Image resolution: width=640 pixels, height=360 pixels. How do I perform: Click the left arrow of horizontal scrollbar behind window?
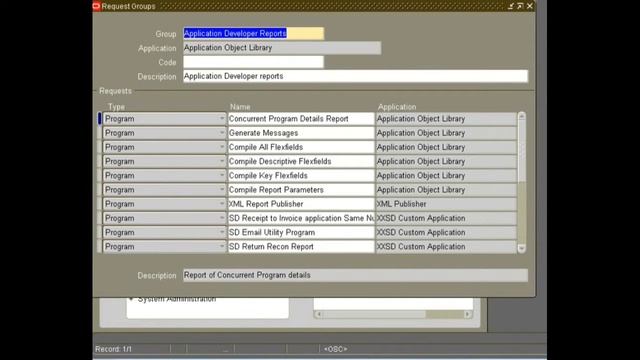point(319,314)
